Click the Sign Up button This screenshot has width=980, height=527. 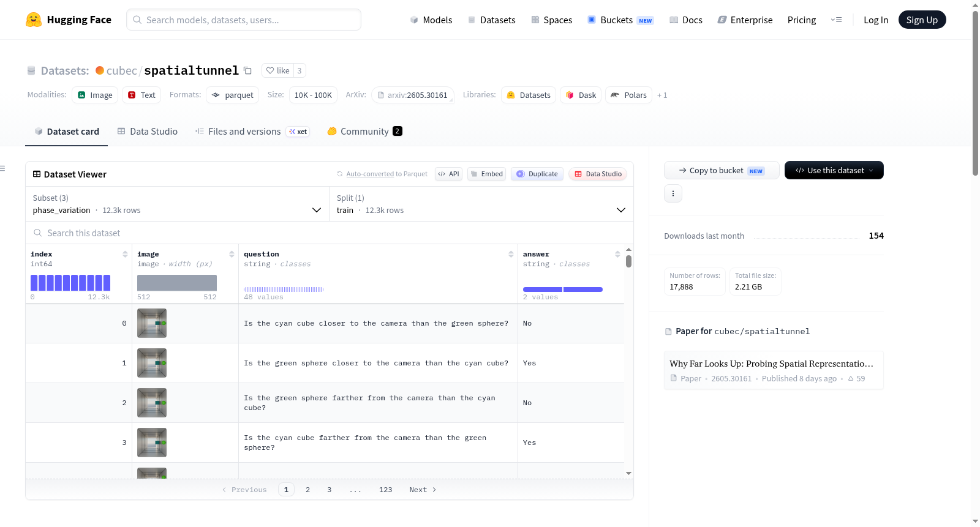click(922, 20)
